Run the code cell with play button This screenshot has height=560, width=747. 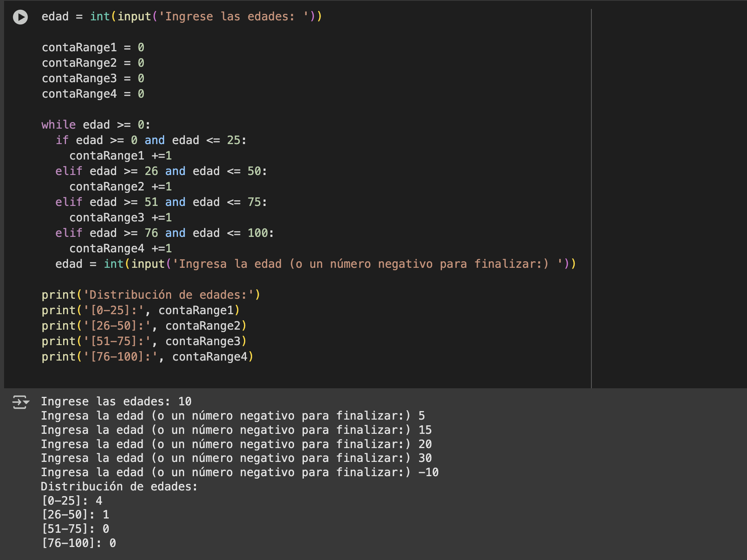[x=20, y=17]
